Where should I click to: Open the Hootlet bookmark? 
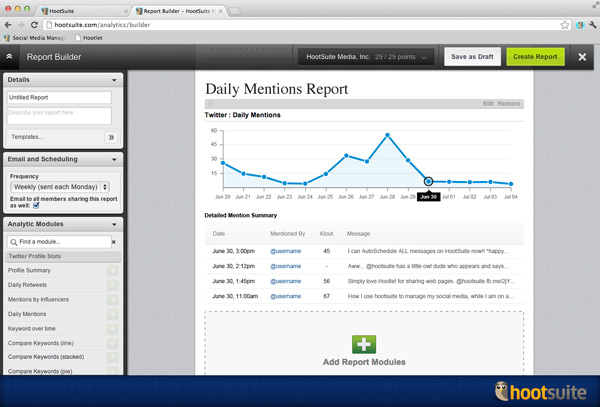pos(89,38)
